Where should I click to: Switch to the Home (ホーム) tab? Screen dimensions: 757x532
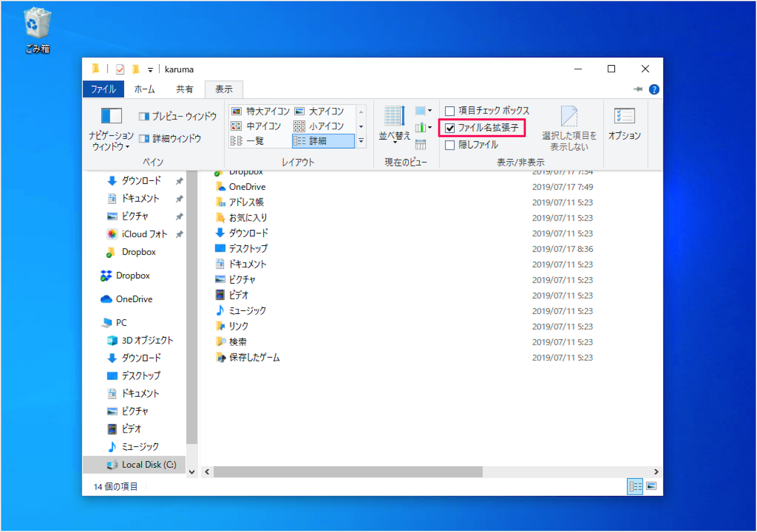(144, 89)
